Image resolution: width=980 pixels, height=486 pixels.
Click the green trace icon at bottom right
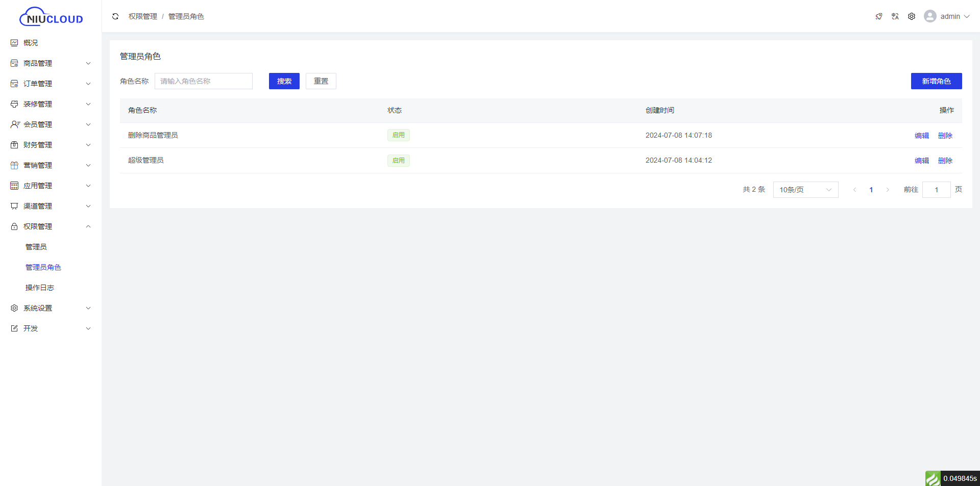pyautogui.click(x=933, y=478)
